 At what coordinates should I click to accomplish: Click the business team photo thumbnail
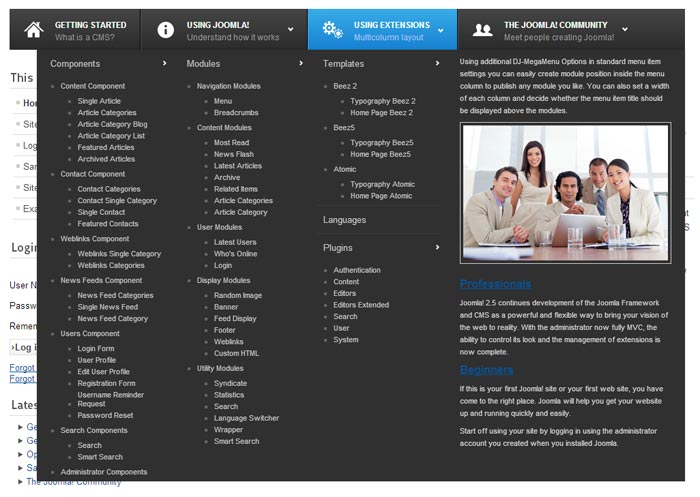[x=565, y=193]
